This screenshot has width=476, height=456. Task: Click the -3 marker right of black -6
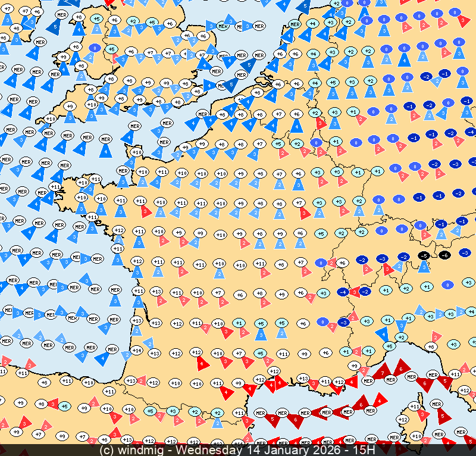(466, 252)
